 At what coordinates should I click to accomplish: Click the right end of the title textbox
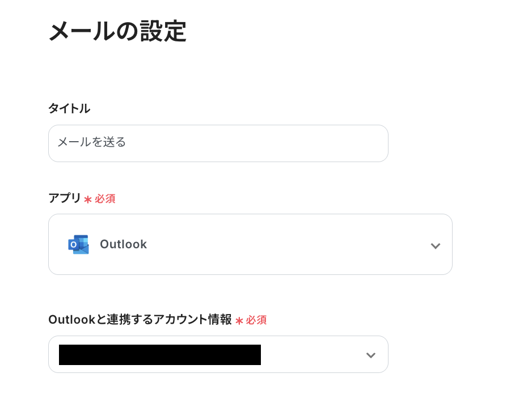373,143
